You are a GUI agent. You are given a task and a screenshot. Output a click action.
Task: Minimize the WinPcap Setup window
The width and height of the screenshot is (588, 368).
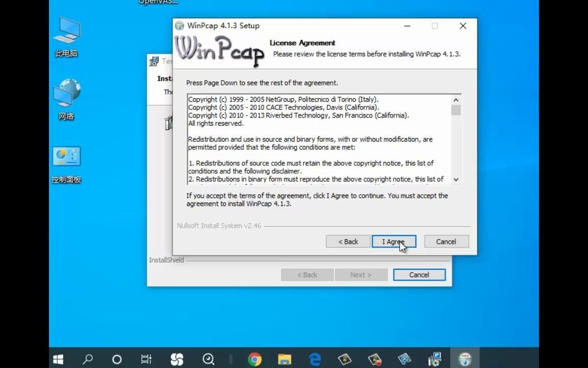click(x=407, y=26)
